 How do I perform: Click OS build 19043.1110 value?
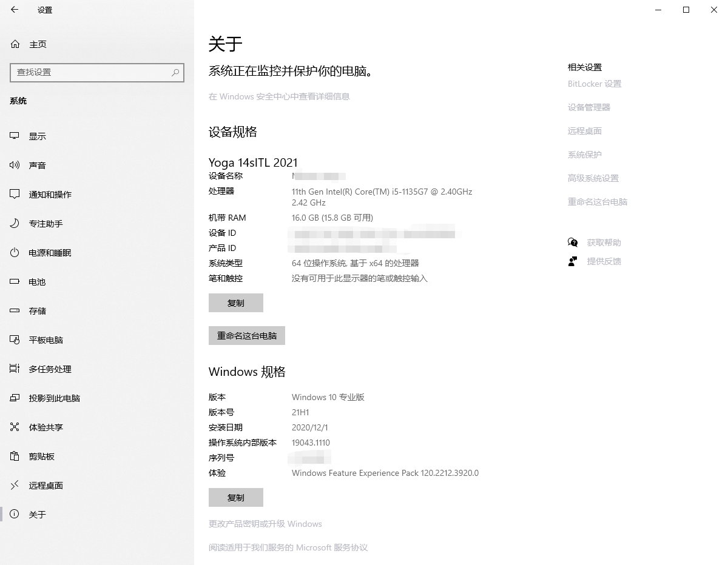(x=311, y=443)
